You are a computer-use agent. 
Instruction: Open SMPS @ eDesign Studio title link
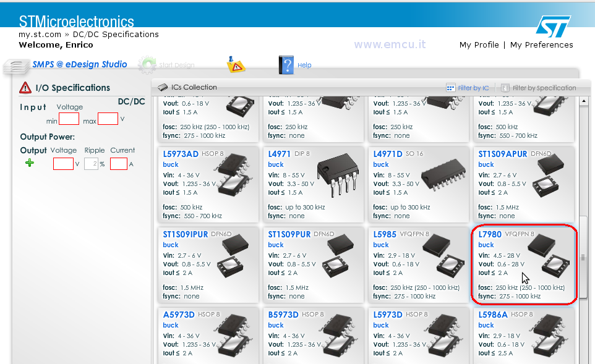tap(80, 64)
